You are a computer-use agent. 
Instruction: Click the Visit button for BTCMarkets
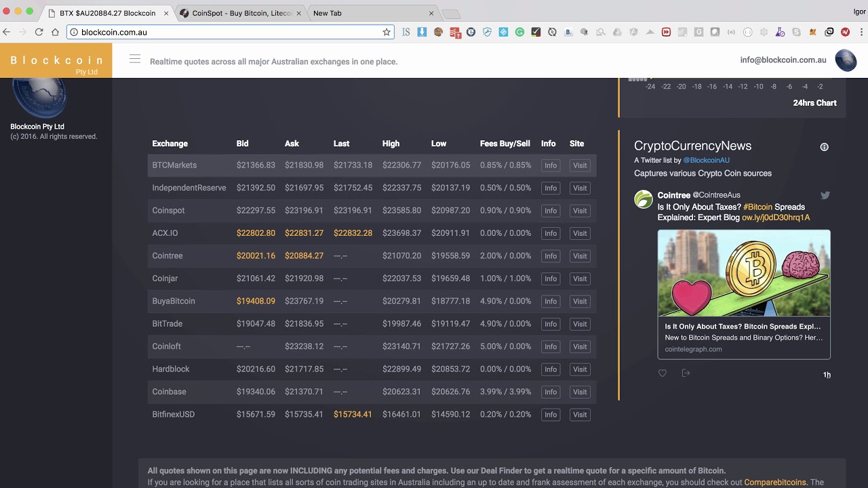(580, 165)
